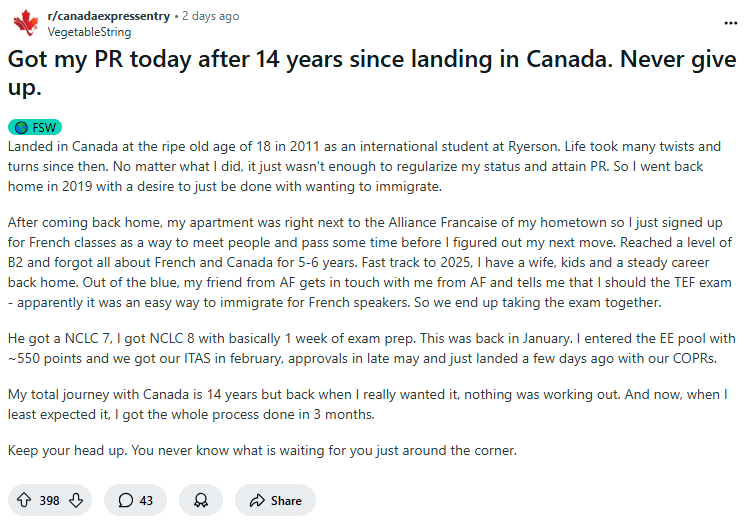Open the post title about getting PR

coord(372,71)
